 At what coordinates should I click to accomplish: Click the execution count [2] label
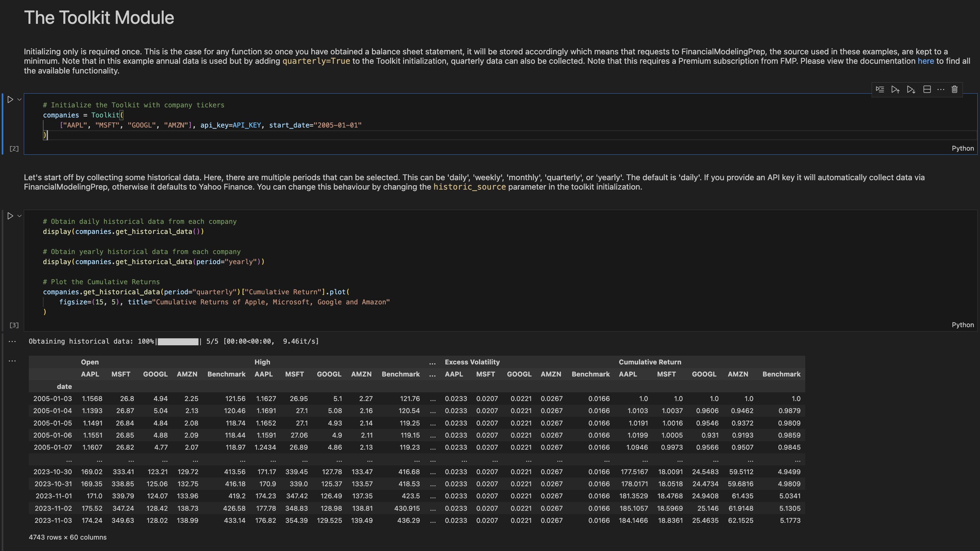(14, 148)
